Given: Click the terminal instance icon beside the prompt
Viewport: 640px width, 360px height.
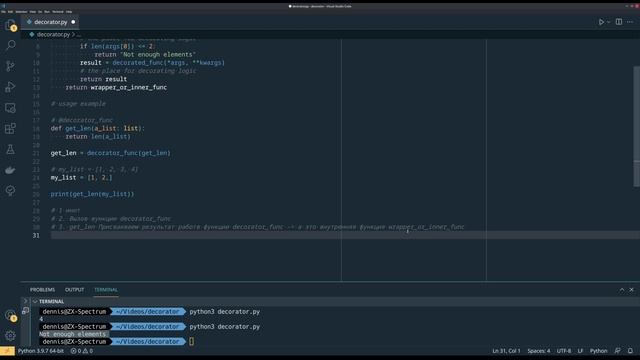Looking at the screenshot, I should [25, 311].
